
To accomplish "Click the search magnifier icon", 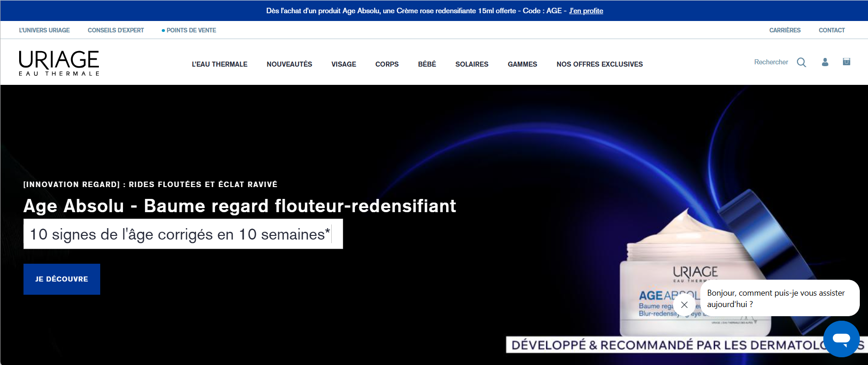I will point(801,63).
